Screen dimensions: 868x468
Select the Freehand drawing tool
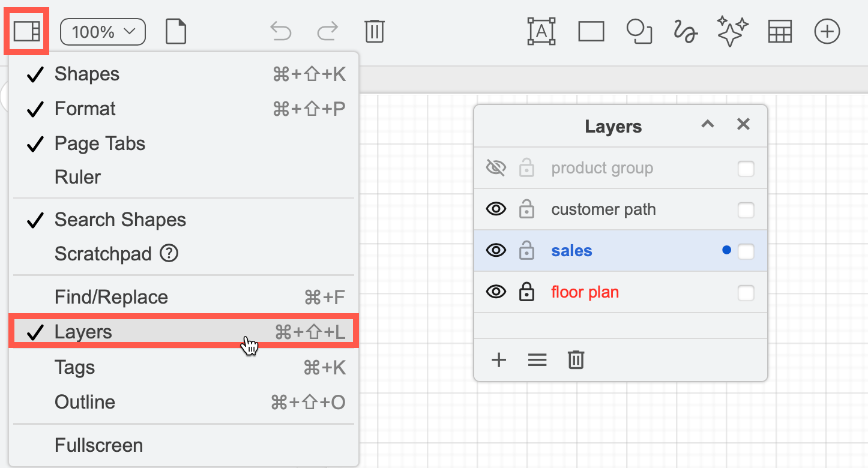pyautogui.click(x=685, y=31)
